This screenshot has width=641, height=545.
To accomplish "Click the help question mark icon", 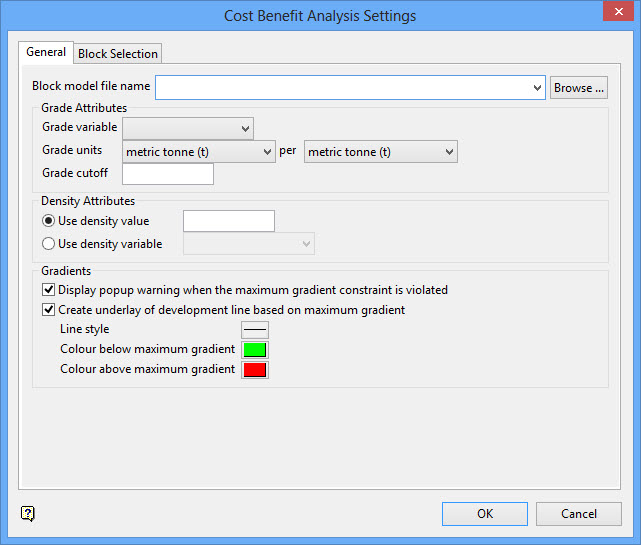I will click(x=28, y=514).
